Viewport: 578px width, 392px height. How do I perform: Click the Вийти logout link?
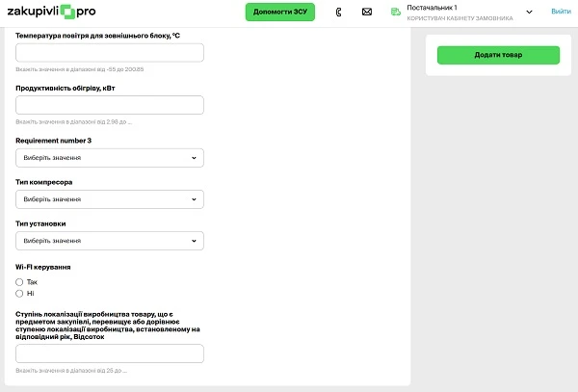point(560,12)
